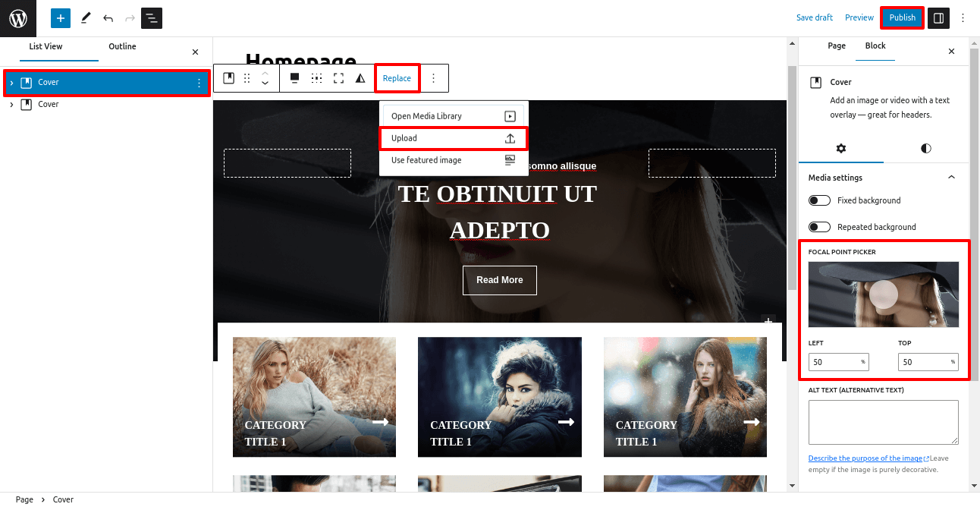The width and height of the screenshot is (980, 507).
Task: Enable the Fixed background toggle
Action: [819, 200]
